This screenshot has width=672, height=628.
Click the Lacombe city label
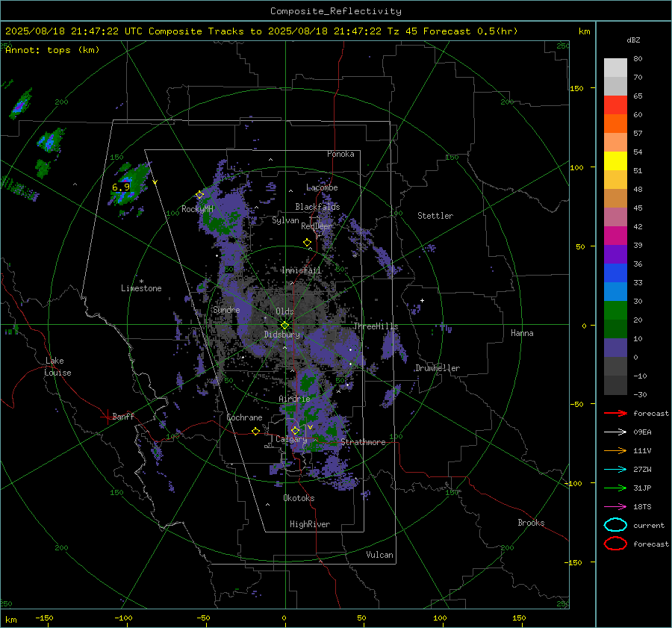pos(322,187)
